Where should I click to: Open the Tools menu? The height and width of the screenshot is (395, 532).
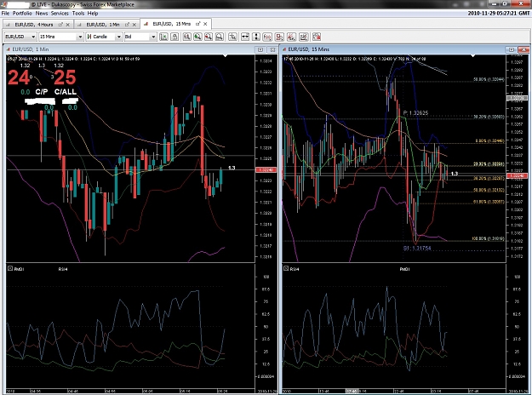(78, 14)
